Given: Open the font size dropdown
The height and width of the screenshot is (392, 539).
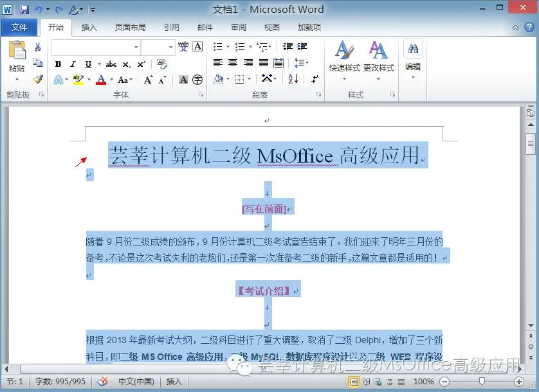Looking at the screenshot, I should (x=170, y=47).
